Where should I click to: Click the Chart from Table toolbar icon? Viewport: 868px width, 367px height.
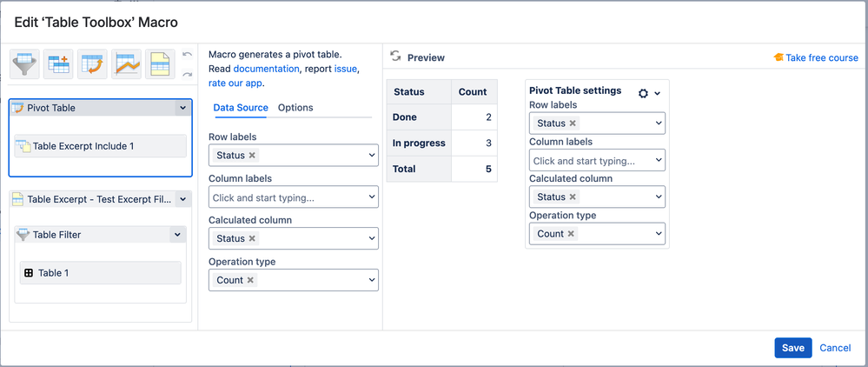click(127, 65)
